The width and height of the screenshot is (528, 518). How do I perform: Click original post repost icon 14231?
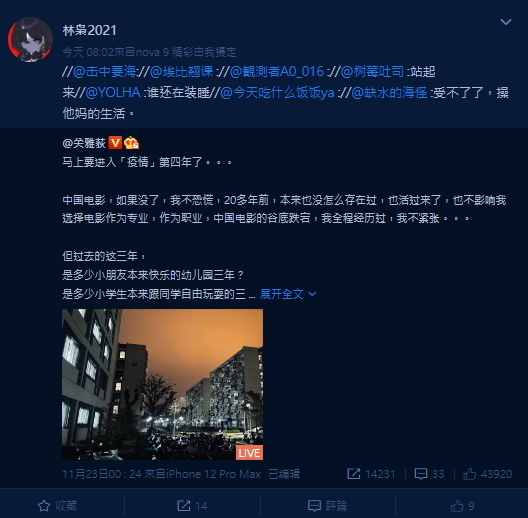click(x=371, y=474)
